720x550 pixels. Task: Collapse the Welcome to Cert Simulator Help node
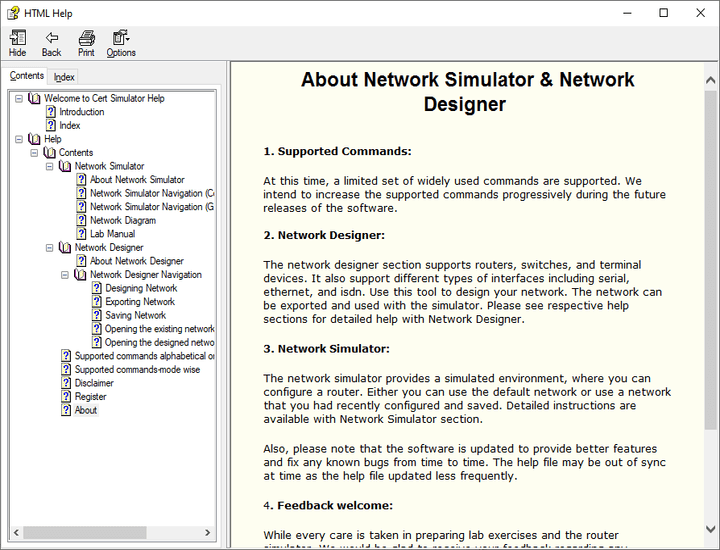tap(19, 99)
